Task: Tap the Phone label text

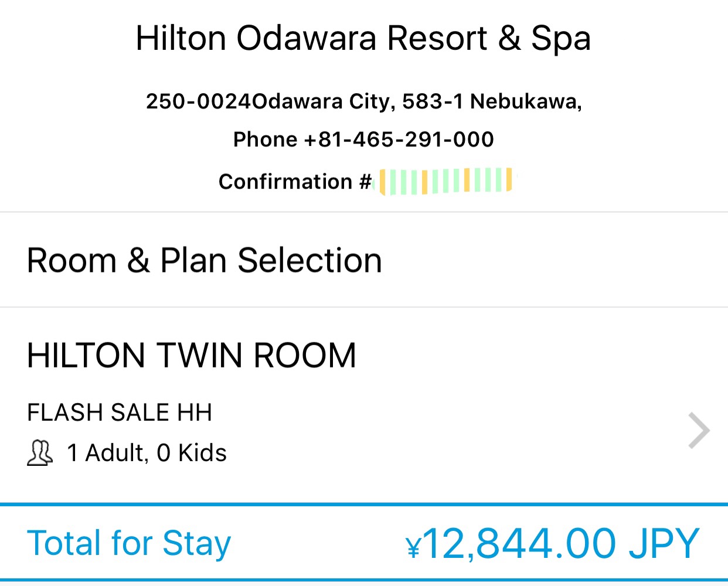Action: (266, 139)
